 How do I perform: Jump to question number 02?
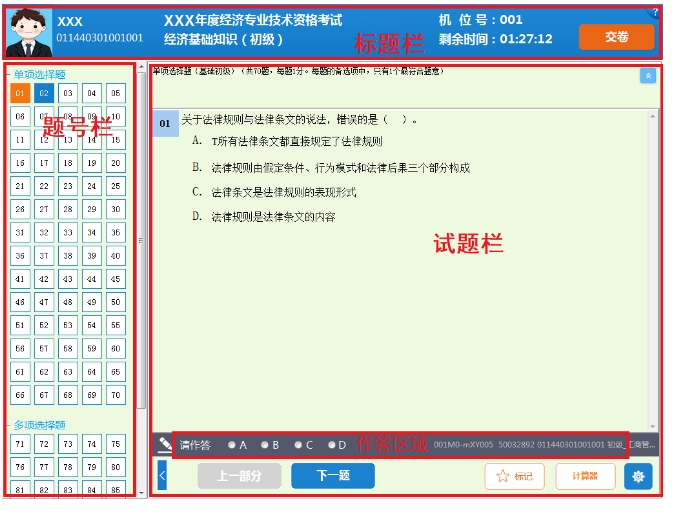point(44,94)
